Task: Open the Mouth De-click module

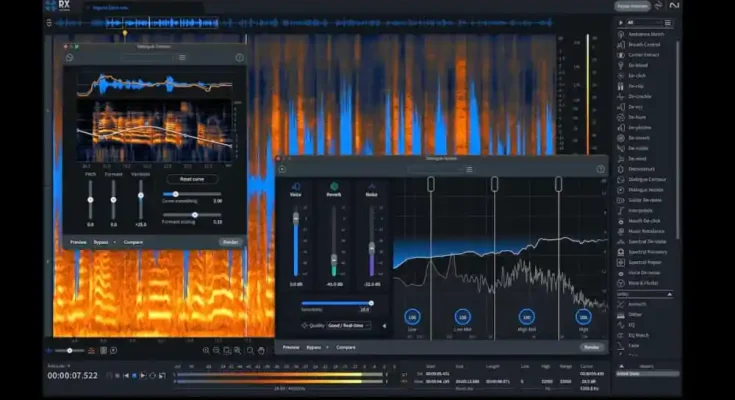Action: point(645,218)
